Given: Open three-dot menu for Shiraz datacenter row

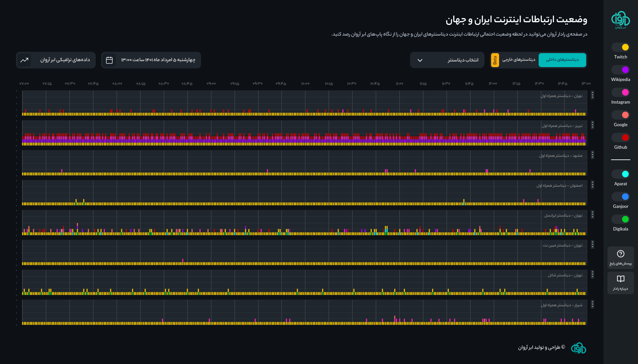Looking at the screenshot, I should (x=592, y=305).
